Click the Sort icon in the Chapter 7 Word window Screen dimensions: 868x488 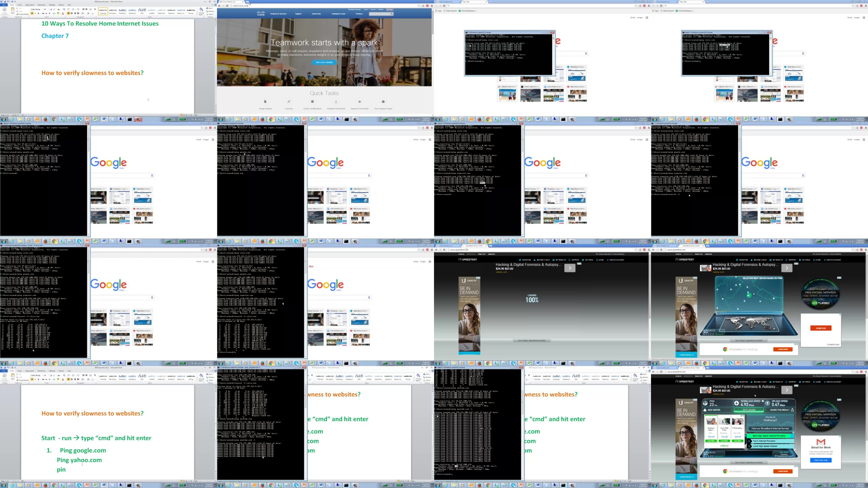pyautogui.click(x=91, y=9)
